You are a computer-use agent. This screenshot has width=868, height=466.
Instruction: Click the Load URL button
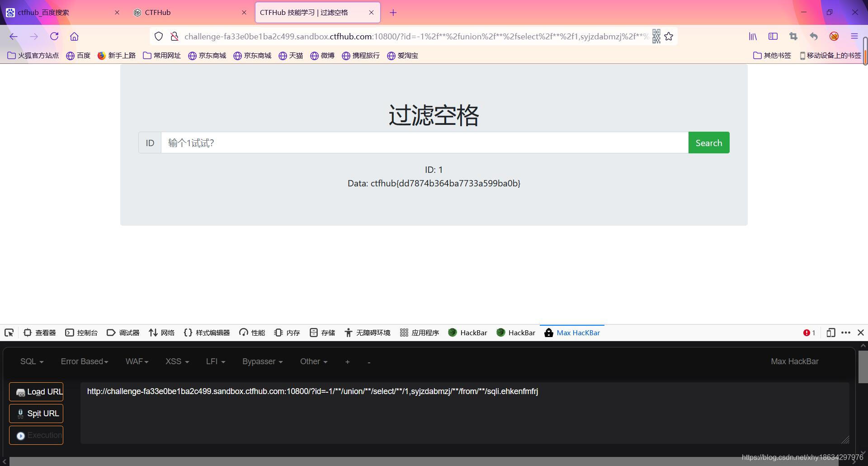pyautogui.click(x=36, y=392)
